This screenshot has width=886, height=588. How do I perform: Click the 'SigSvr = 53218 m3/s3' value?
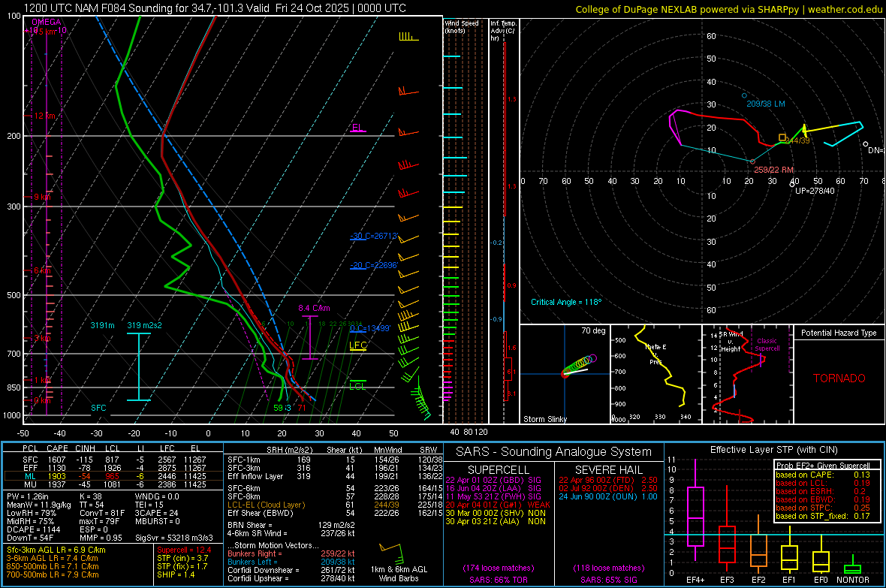174,538
